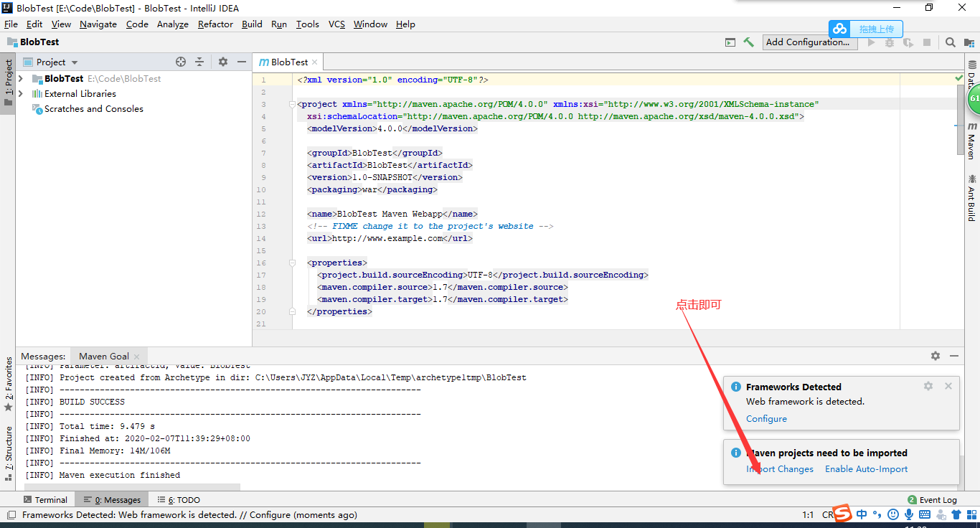Open Frameworks Detected notification gear
Screen dimensions: 980x528
click(928, 386)
